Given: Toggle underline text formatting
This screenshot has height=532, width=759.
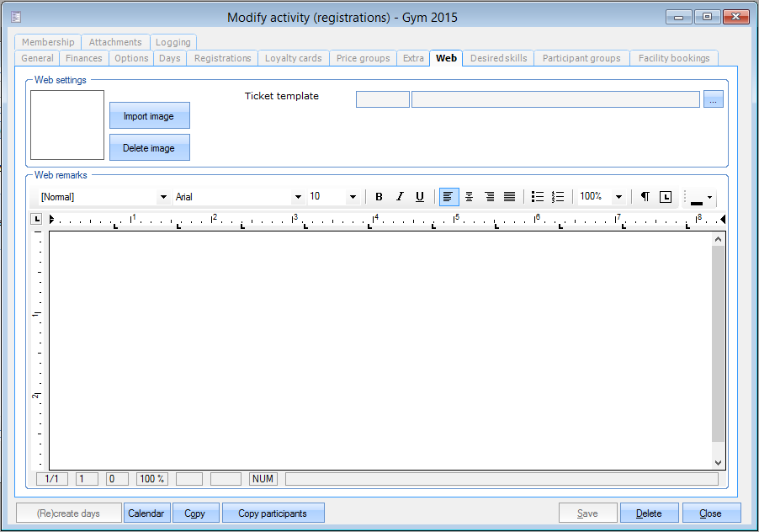Looking at the screenshot, I should pos(420,197).
